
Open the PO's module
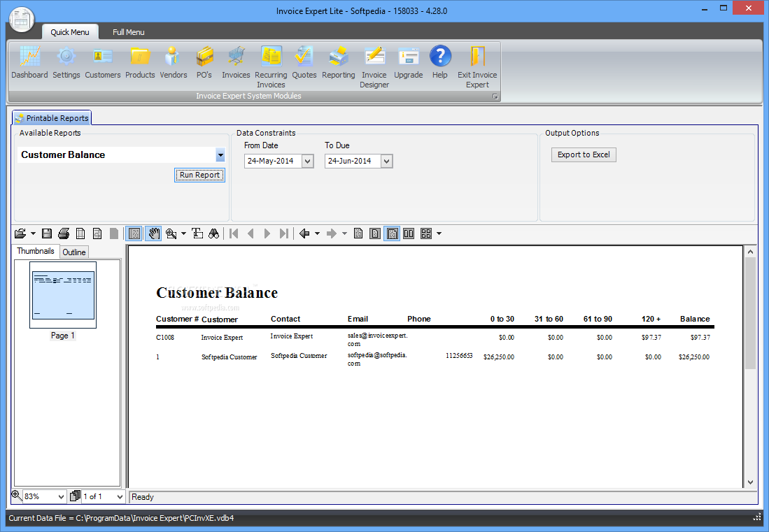point(204,62)
